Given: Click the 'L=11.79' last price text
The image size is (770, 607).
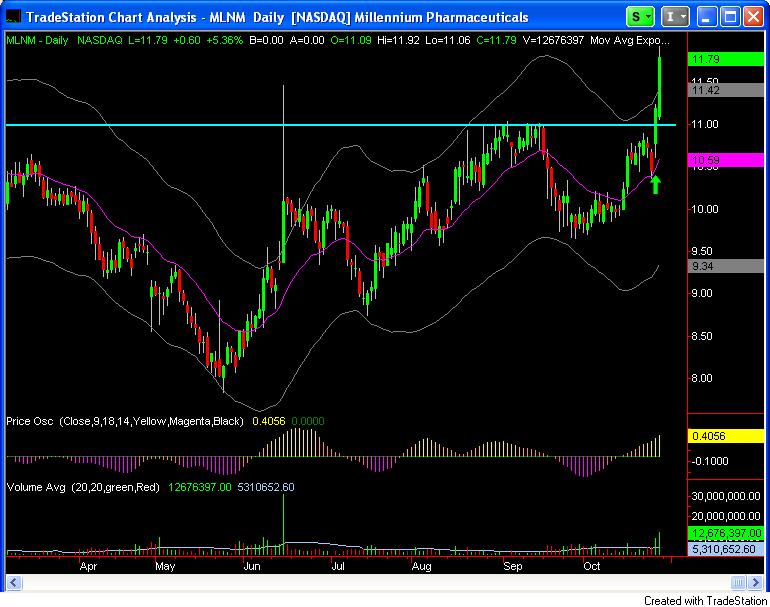Looking at the screenshot, I should tap(148, 40).
